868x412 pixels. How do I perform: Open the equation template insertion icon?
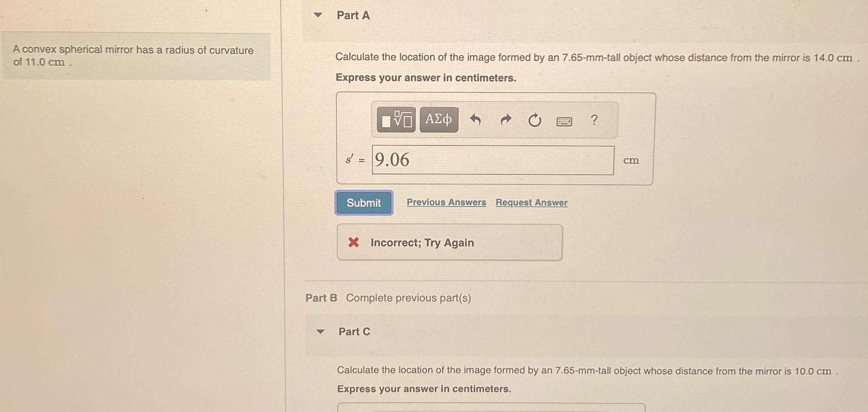coord(396,119)
